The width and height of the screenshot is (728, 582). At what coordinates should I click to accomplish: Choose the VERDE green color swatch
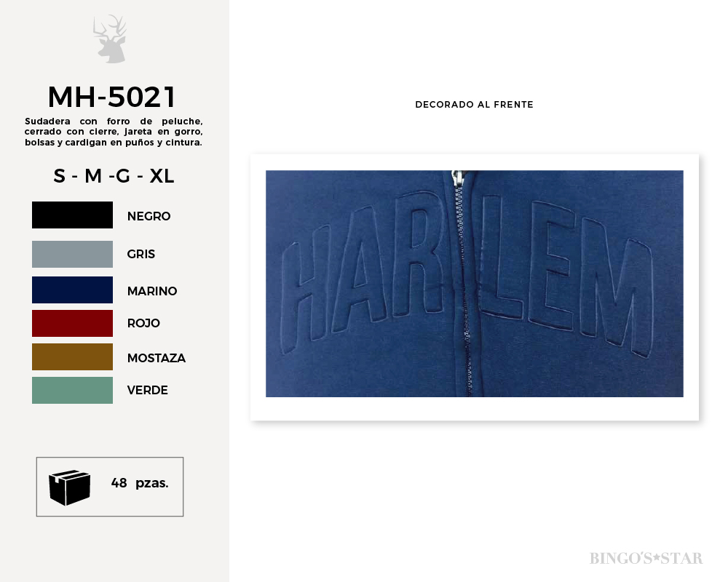(x=72, y=391)
